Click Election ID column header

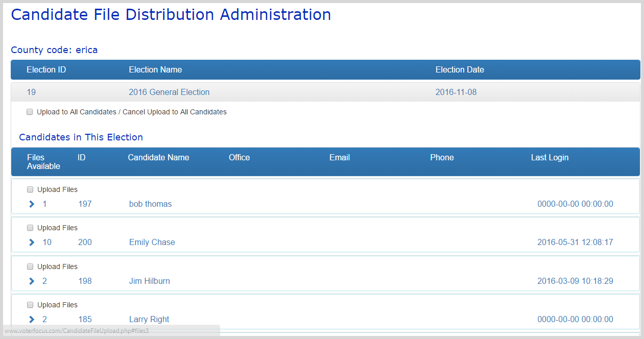(46, 70)
